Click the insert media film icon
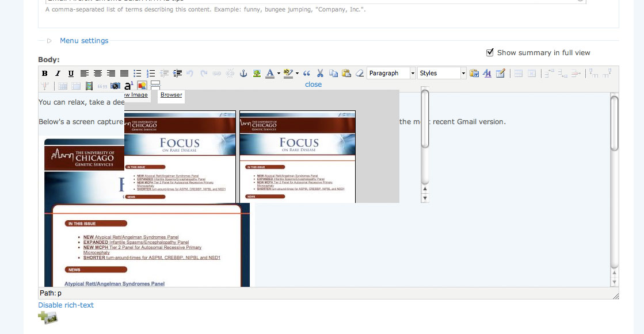This screenshot has width=644, height=334. [x=89, y=85]
